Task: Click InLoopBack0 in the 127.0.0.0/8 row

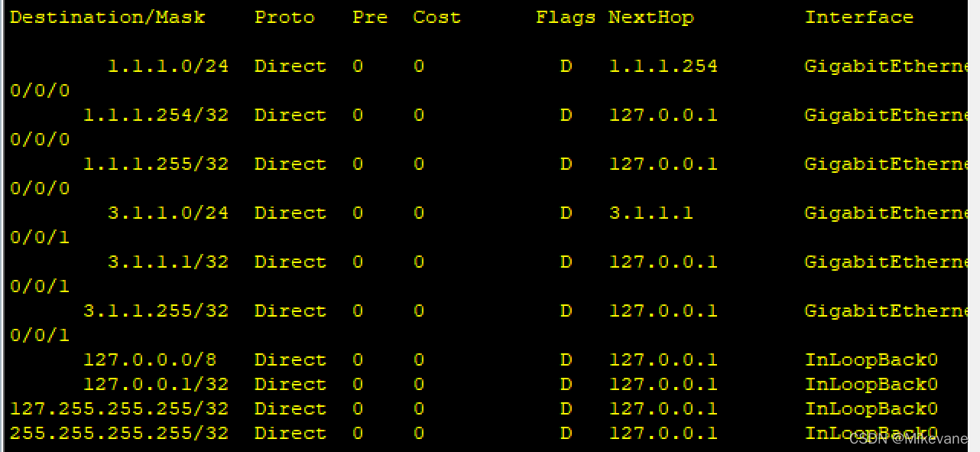Action: [x=871, y=360]
